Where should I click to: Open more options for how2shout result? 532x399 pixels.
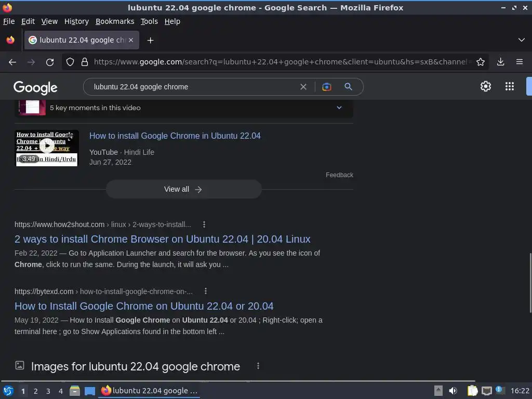coord(204,224)
